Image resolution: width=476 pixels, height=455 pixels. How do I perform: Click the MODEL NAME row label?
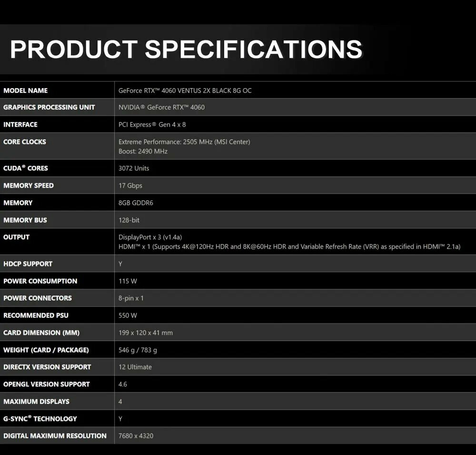(25, 91)
